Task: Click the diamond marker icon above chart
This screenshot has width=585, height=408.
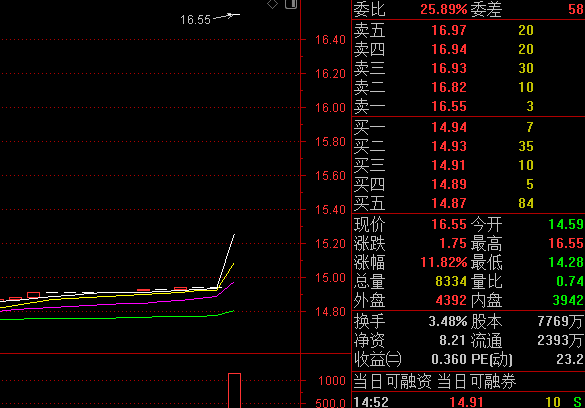Action: (273, 4)
